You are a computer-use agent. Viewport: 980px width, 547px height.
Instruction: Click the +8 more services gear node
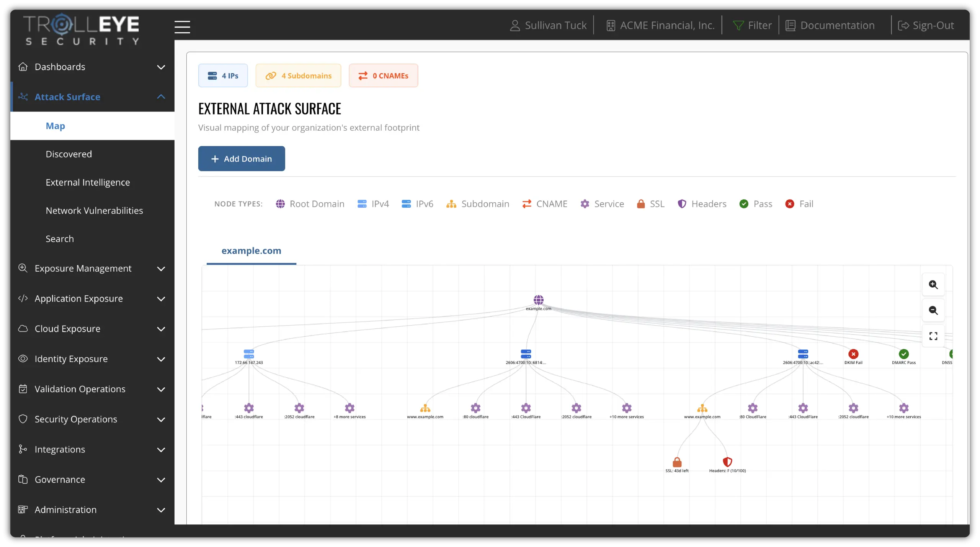350,408
